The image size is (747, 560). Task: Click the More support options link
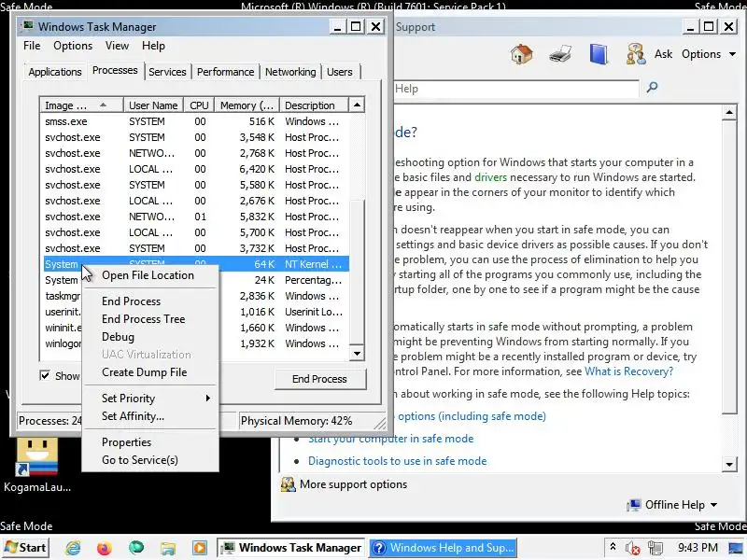coord(353,484)
